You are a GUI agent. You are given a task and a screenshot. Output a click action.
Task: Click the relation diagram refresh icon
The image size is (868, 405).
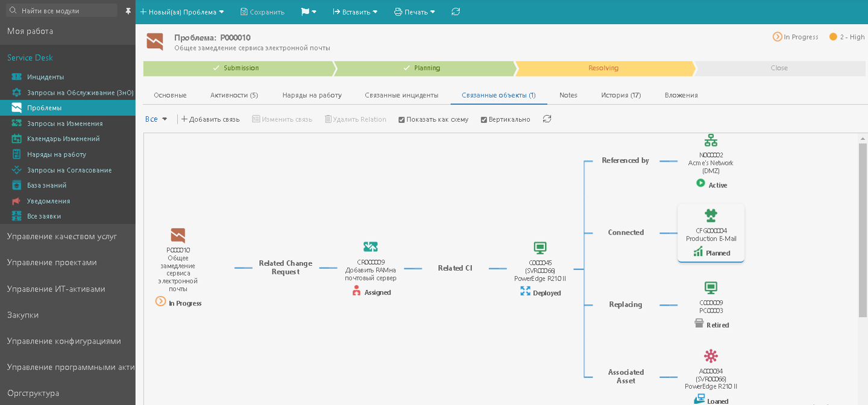click(547, 119)
